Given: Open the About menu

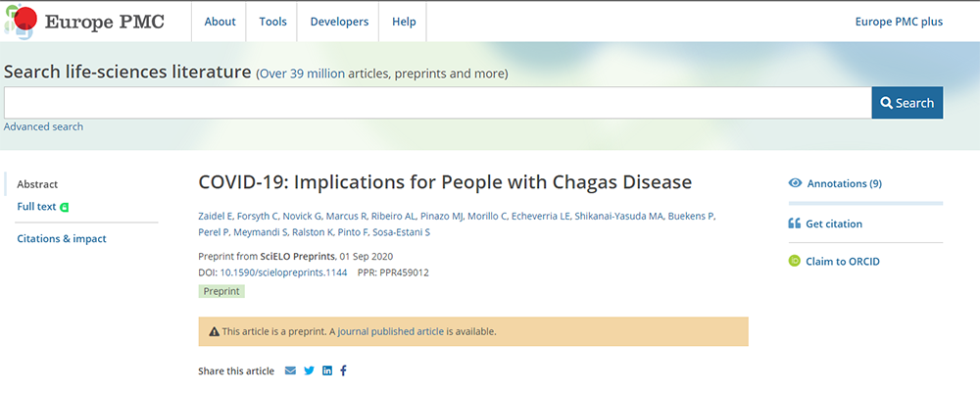Looking at the screenshot, I should pos(220,22).
